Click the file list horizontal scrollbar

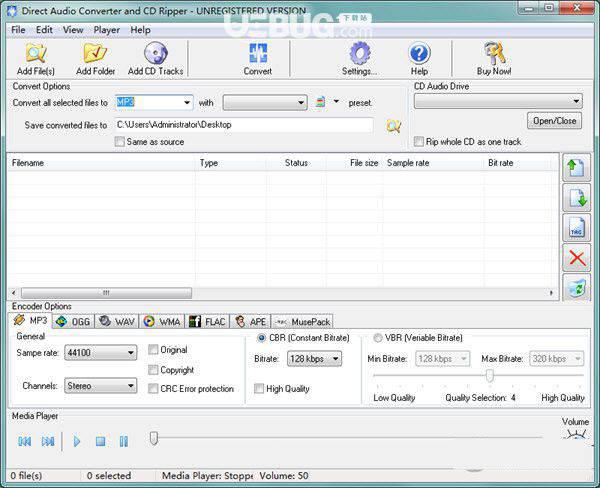point(106,293)
